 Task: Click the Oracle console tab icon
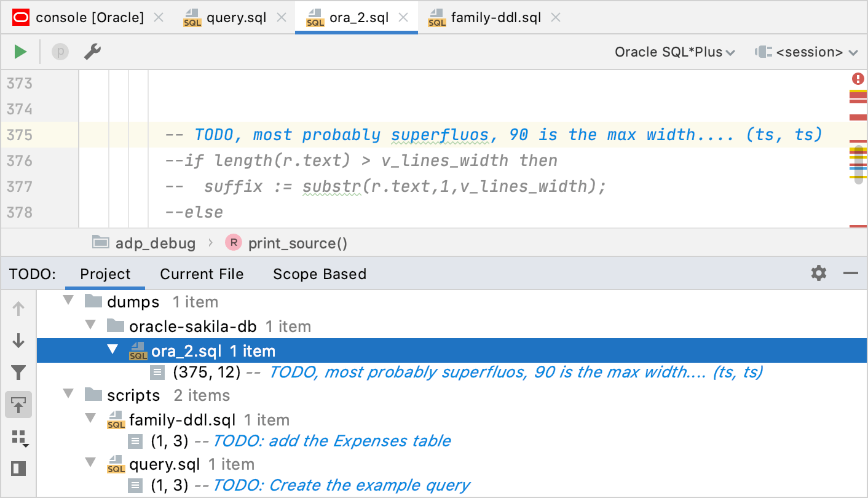[20, 17]
